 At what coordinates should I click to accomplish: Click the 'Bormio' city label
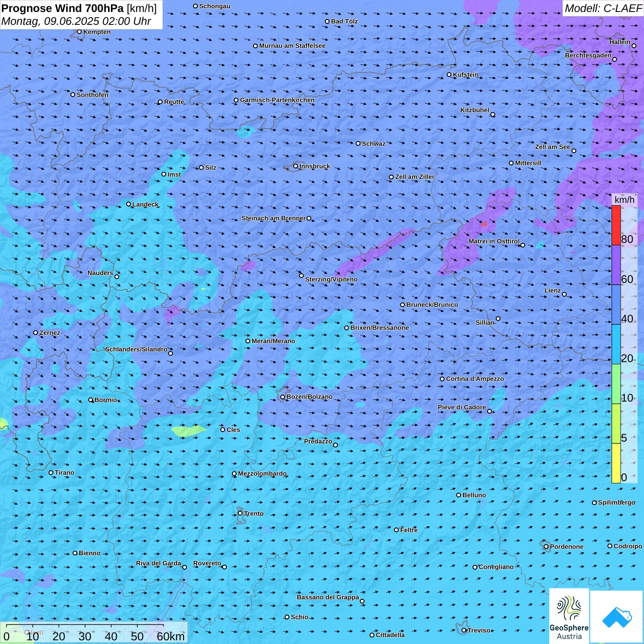point(106,400)
